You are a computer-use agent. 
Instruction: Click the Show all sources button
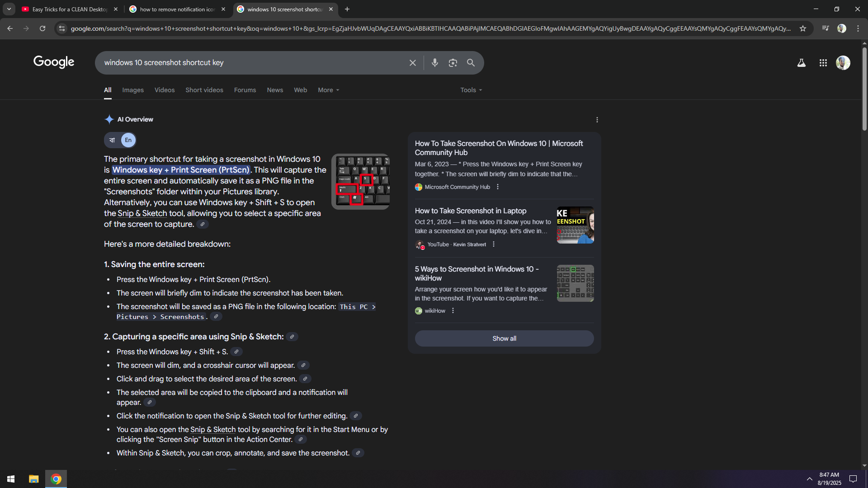[x=504, y=338]
